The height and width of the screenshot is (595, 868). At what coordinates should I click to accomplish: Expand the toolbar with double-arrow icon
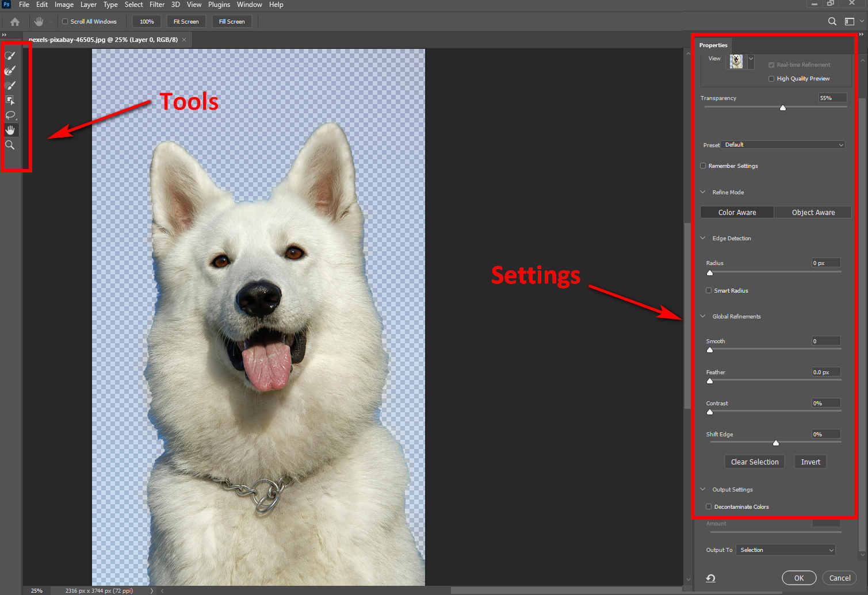click(4, 35)
